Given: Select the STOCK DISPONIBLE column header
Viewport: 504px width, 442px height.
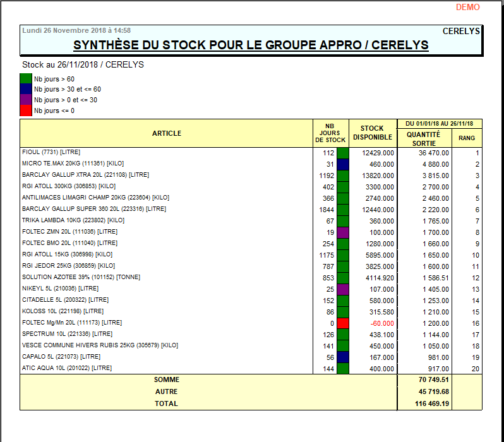Looking at the screenshot, I should pos(373,133).
